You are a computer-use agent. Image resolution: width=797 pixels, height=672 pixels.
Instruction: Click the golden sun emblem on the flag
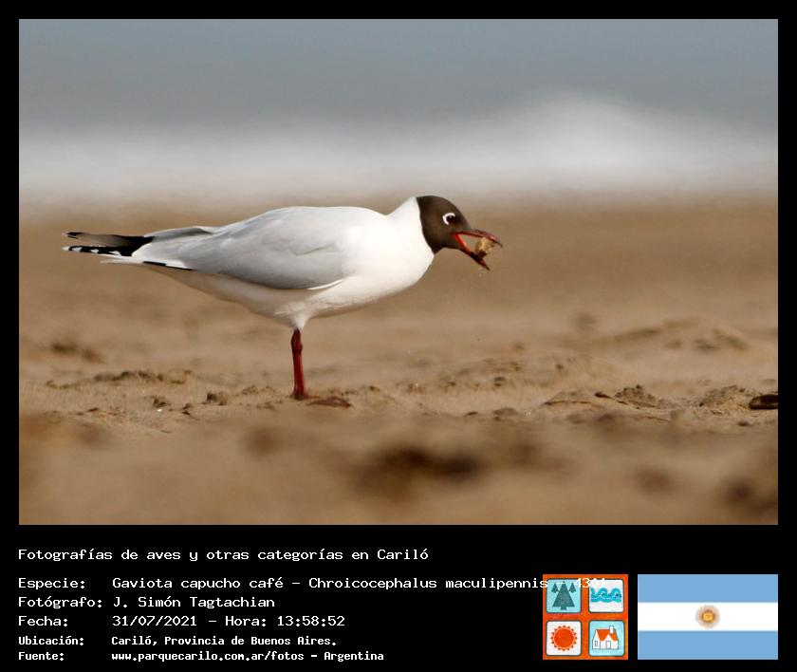(x=707, y=616)
